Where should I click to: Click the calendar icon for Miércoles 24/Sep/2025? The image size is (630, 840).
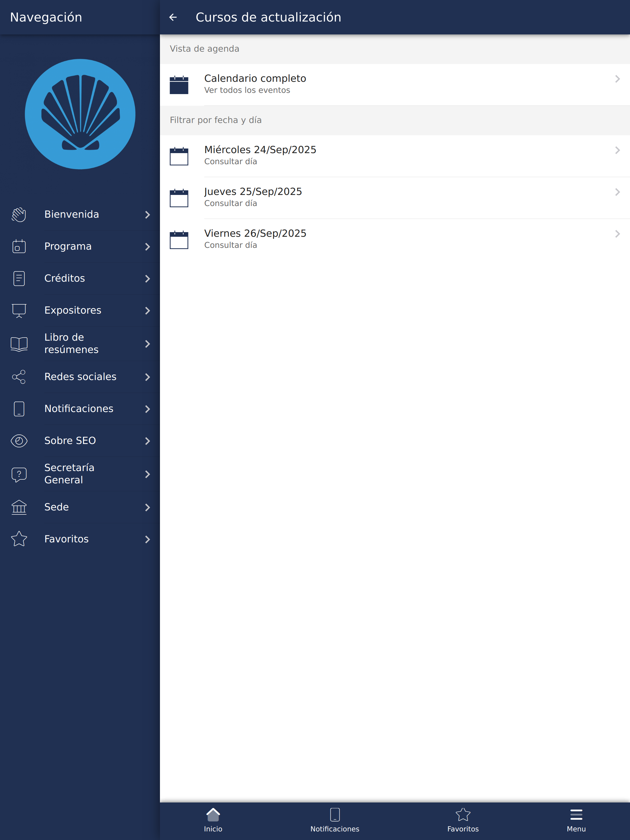click(179, 156)
